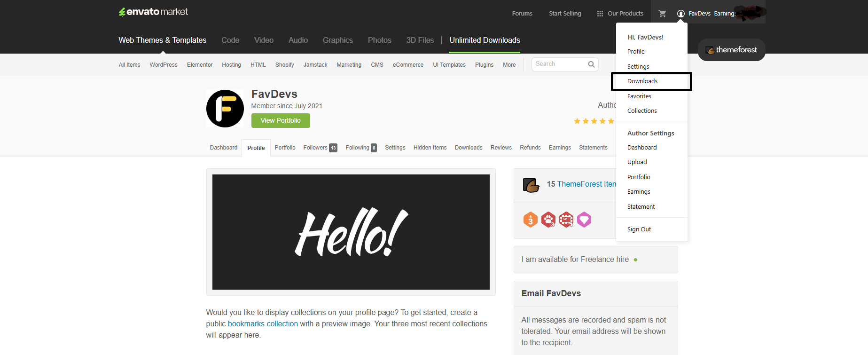Browse the Hosting category

coord(231,65)
